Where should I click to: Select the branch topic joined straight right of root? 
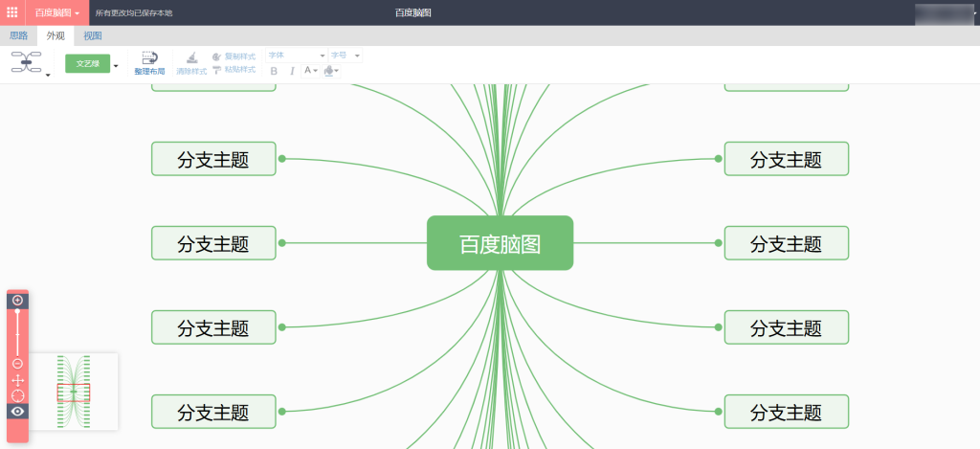pos(787,243)
